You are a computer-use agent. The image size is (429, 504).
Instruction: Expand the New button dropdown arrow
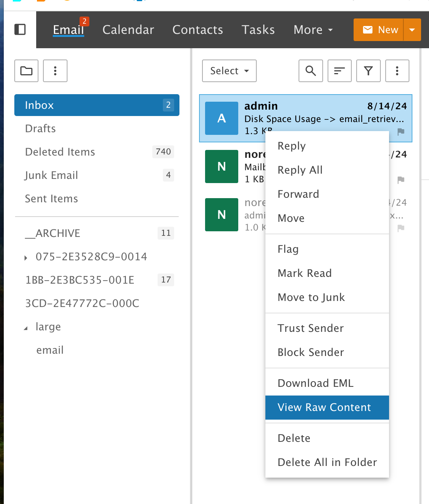[412, 30]
